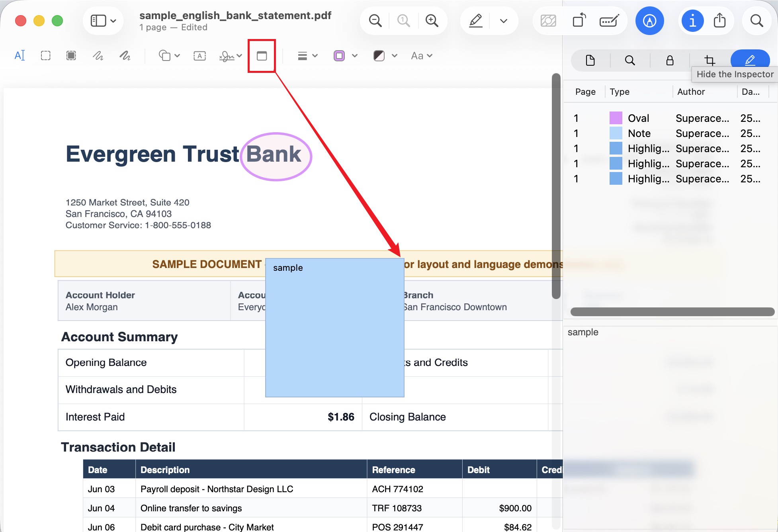Image resolution: width=778 pixels, height=532 pixels.
Task: Click the horizontal scrollbar in annotations list
Action: [672, 312]
